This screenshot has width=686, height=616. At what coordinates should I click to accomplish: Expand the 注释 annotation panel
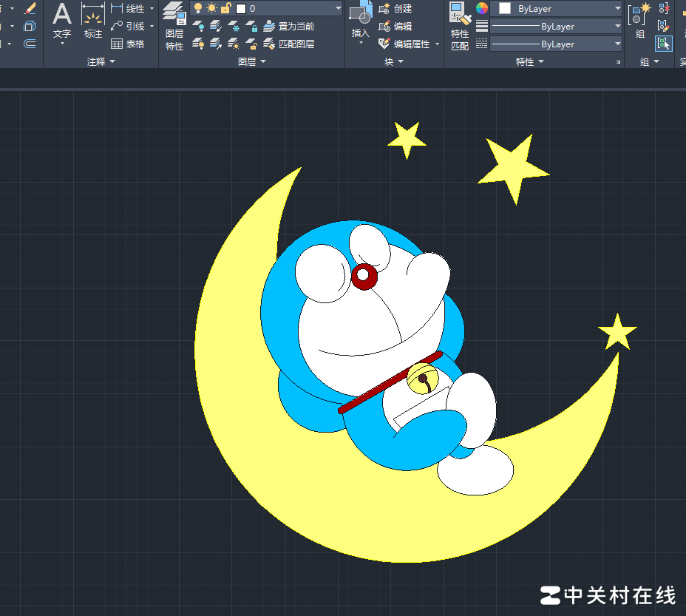[101, 62]
